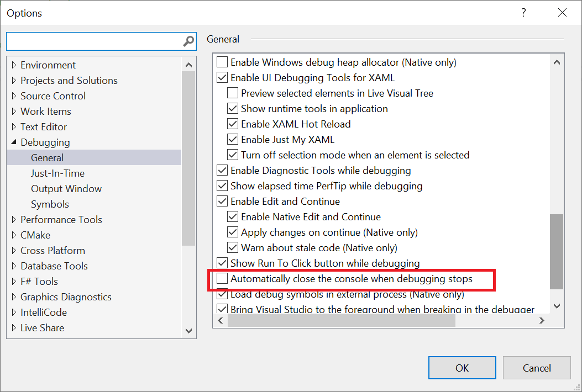Uncheck Warn about stale code option
The height and width of the screenshot is (392, 582).
click(233, 247)
